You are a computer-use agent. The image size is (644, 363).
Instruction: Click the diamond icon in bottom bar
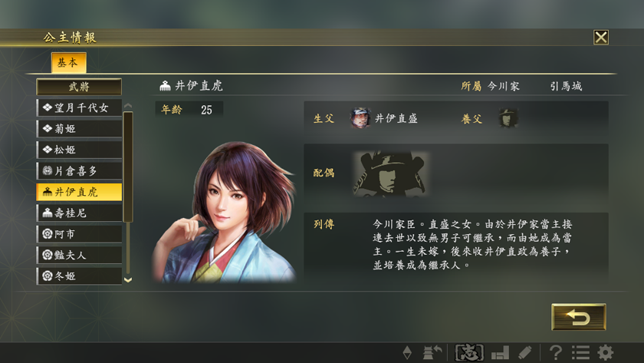407,353
